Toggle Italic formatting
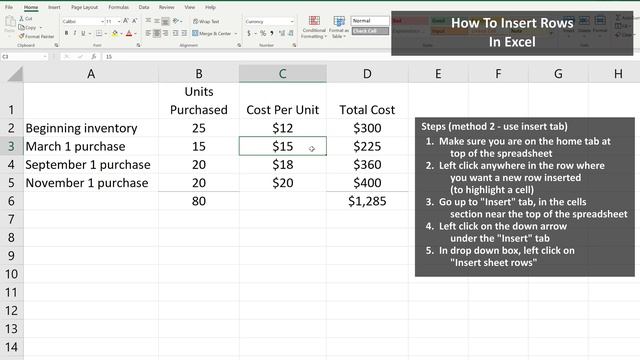 pyautogui.click(x=75, y=33)
